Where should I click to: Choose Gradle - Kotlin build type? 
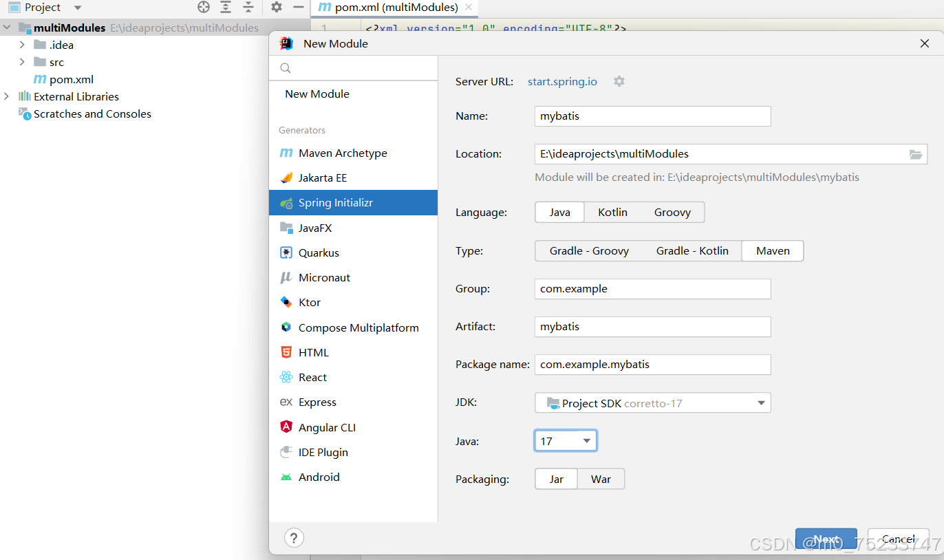click(x=692, y=250)
